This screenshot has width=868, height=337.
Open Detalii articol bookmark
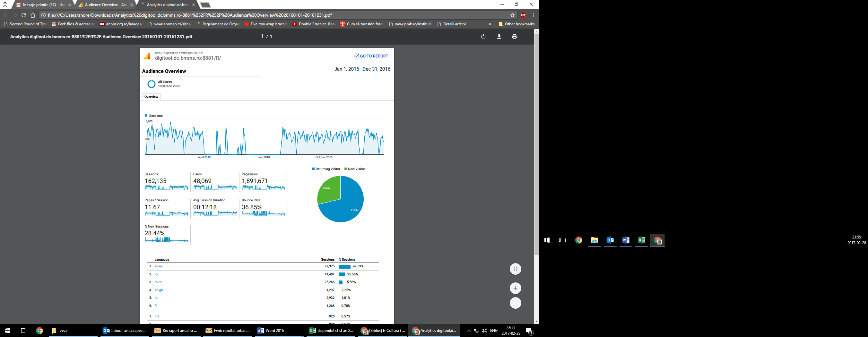pos(452,24)
